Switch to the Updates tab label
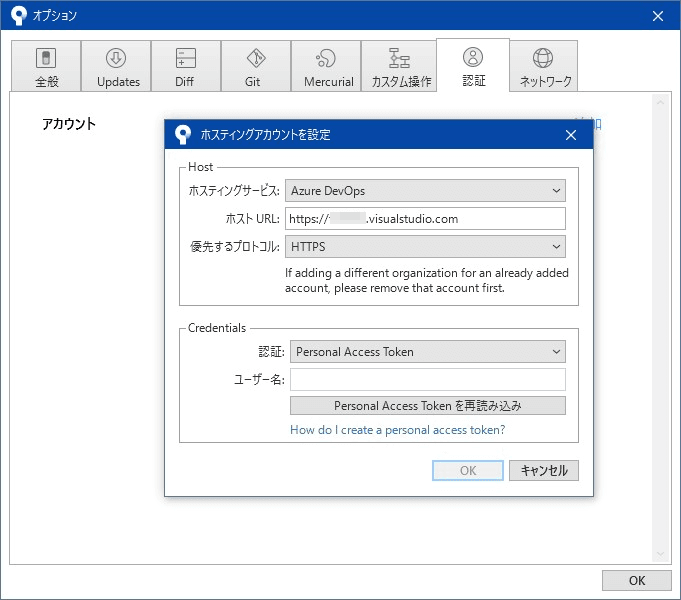Viewport: 681px width, 600px height. [118, 82]
